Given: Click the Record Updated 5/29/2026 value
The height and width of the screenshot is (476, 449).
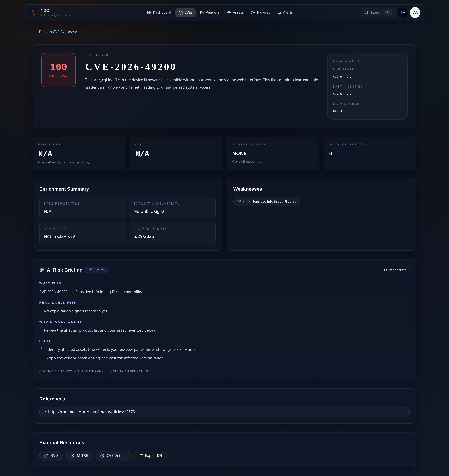Looking at the screenshot, I should click(144, 236).
